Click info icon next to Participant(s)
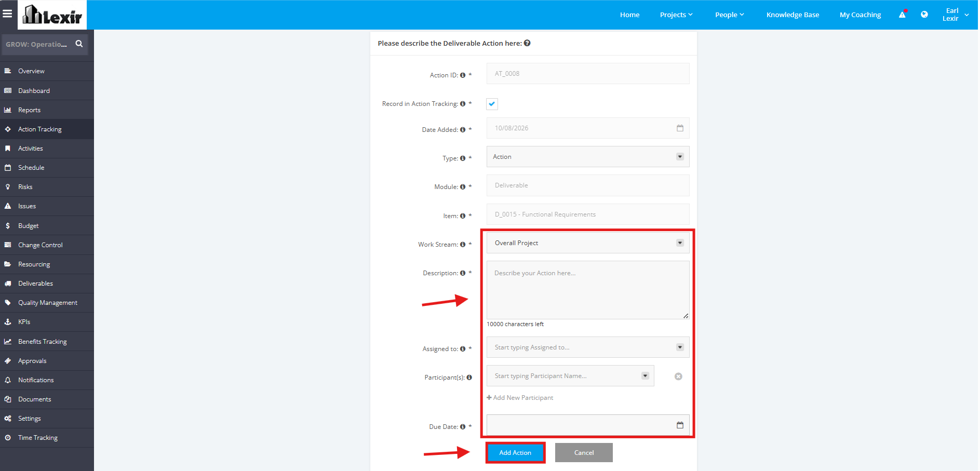Screen dimensions: 980x471 tap(469, 378)
